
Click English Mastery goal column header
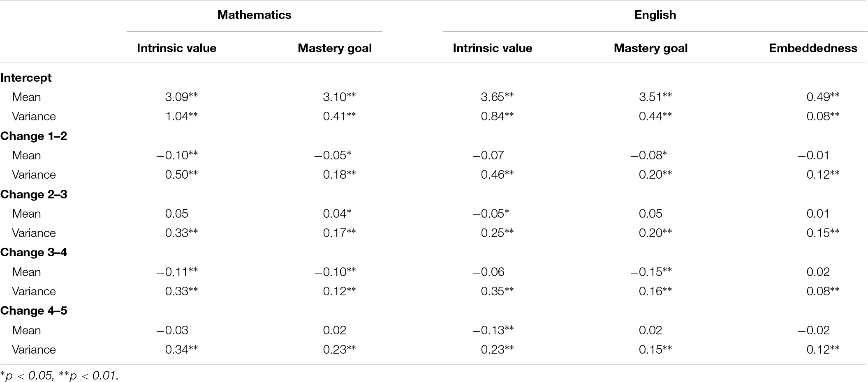point(650,48)
